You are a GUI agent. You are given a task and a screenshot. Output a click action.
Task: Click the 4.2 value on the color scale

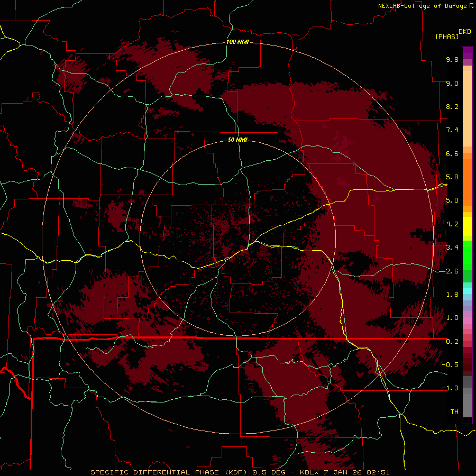click(452, 224)
